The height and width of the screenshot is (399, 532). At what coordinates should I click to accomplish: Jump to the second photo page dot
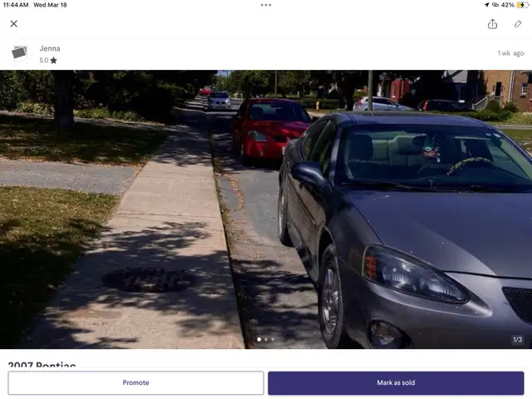pos(266,339)
